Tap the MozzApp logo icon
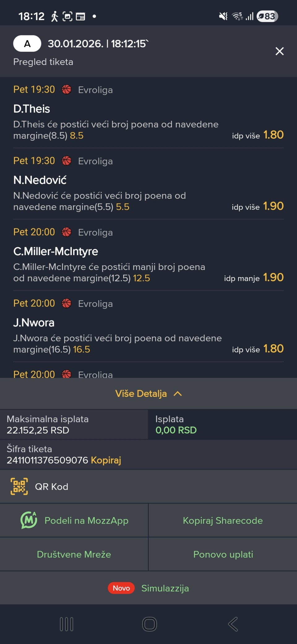 (29, 520)
